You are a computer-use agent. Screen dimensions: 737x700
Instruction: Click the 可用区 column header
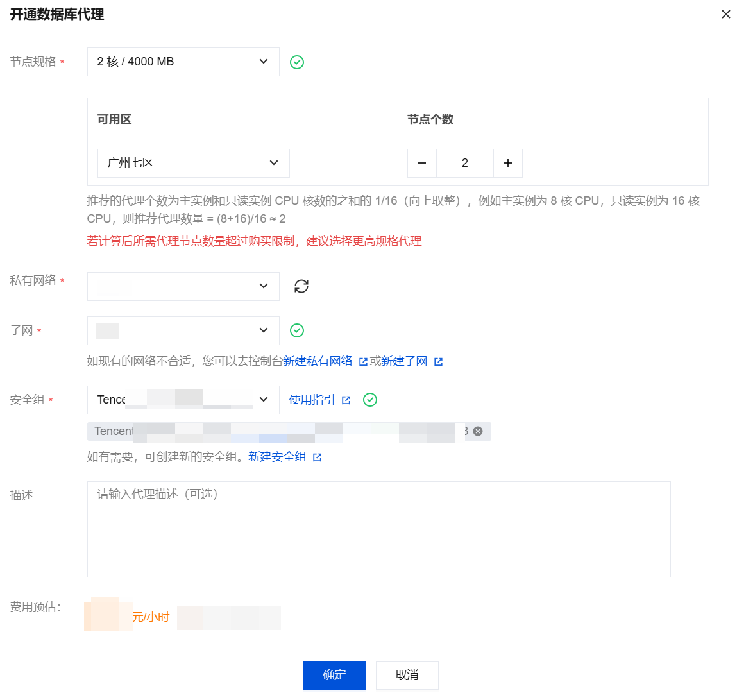[x=115, y=119]
